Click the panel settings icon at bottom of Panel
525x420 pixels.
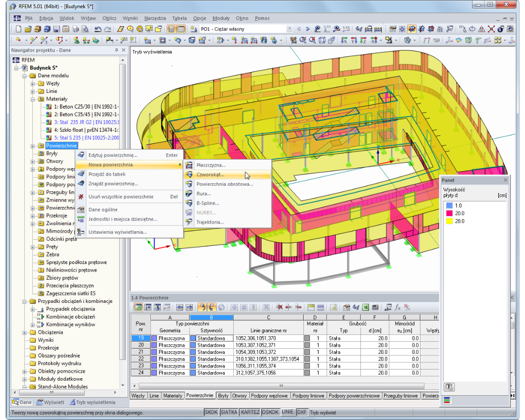449,387
